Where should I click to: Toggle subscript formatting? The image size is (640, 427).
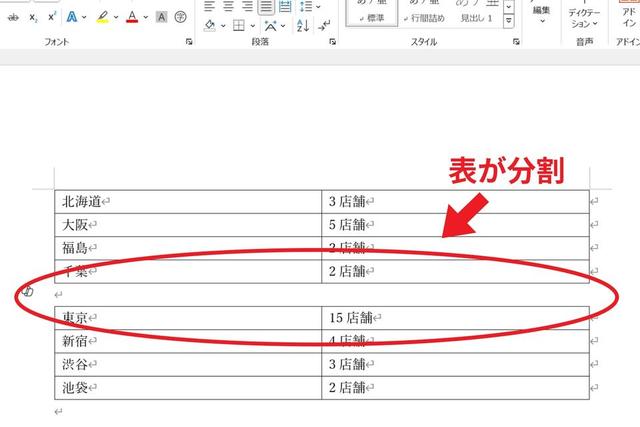33,17
